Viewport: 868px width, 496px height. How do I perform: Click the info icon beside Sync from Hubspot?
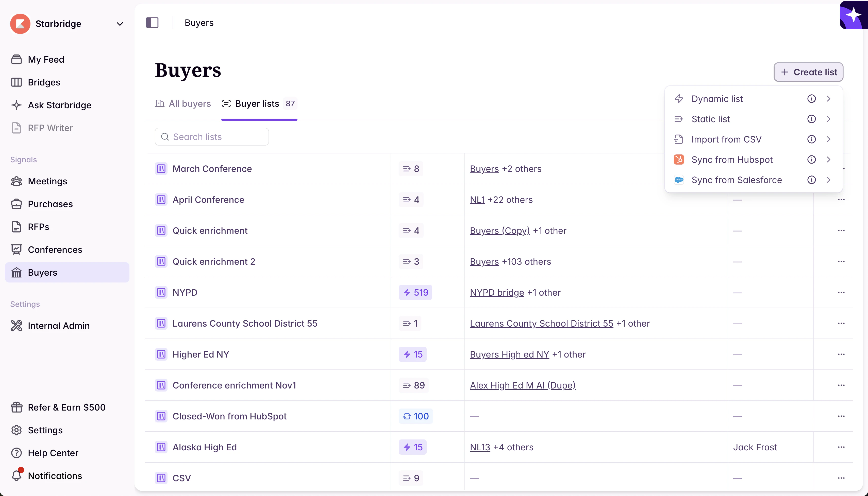pyautogui.click(x=811, y=160)
